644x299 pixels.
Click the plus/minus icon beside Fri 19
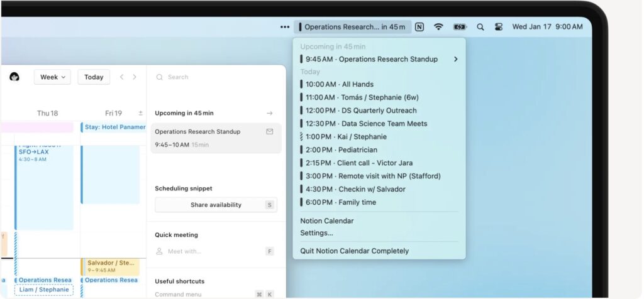click(x=140, y=113)
